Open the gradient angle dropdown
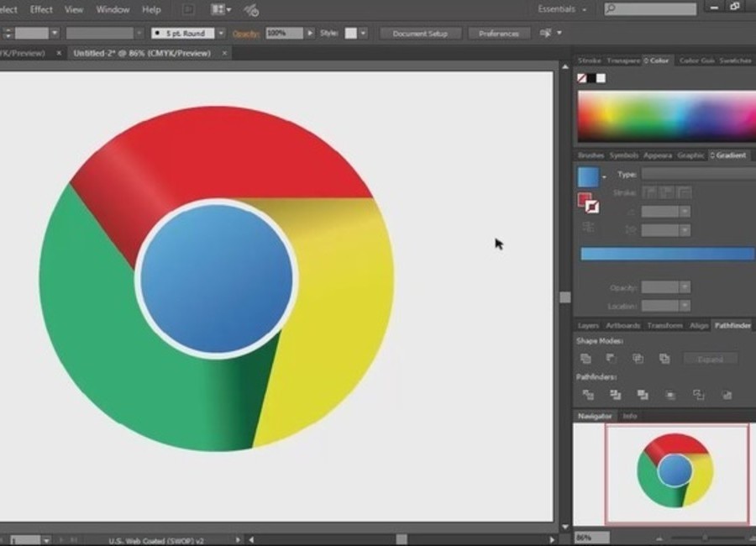Image resolution: width=756 pixels, height=546 pixels. (x=685, y=212)
